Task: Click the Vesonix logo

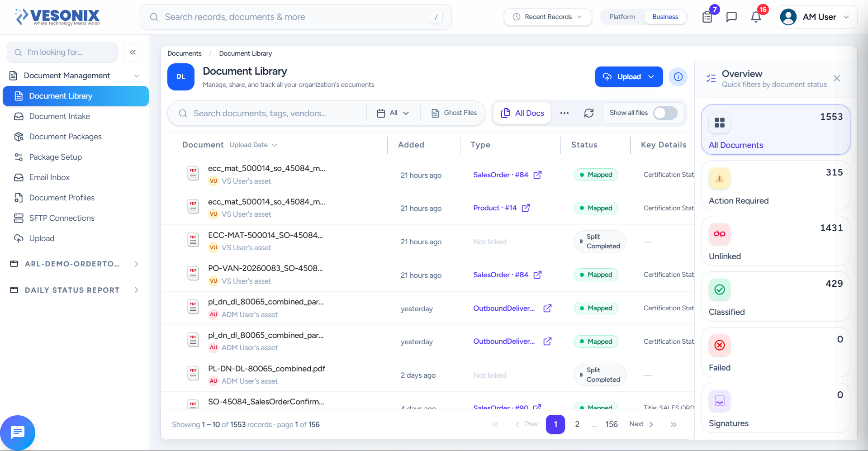Action: (57, 17)
